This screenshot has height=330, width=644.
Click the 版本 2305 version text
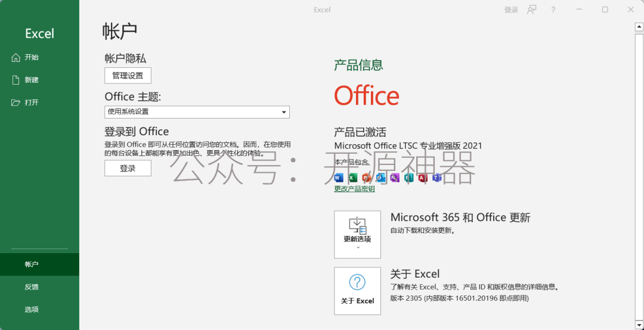[x=459, y=298]
